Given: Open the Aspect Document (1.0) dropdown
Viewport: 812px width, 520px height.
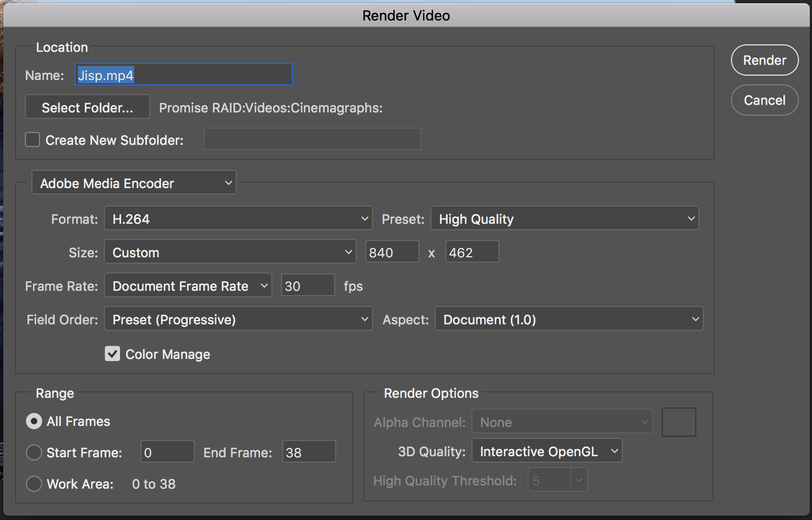Looking at the screenshot, I should click(x=569, y=319).
